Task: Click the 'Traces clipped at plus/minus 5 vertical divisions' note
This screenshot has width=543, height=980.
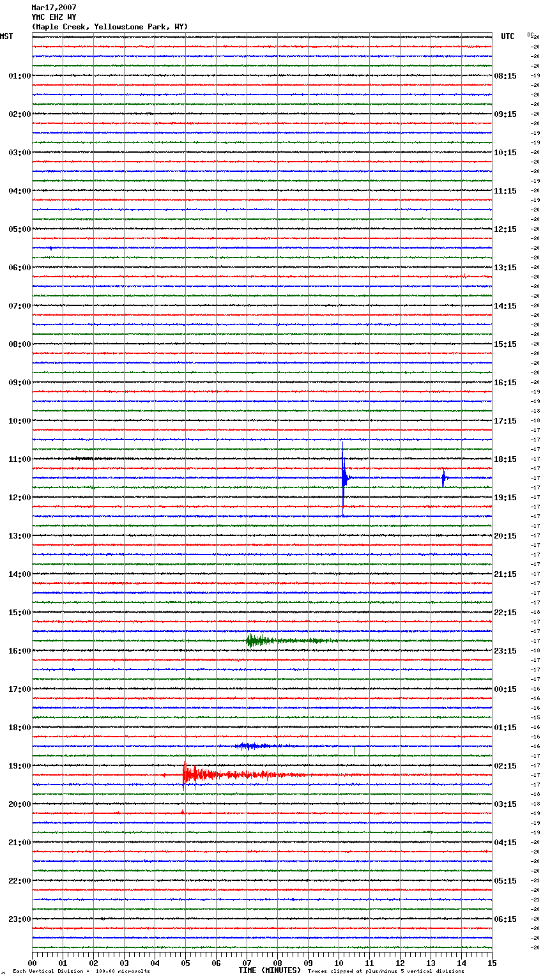Action: [x=386, y=972]
